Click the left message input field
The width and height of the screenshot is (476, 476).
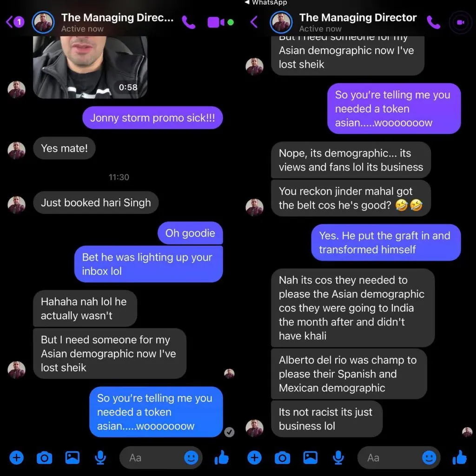point(161,457)
